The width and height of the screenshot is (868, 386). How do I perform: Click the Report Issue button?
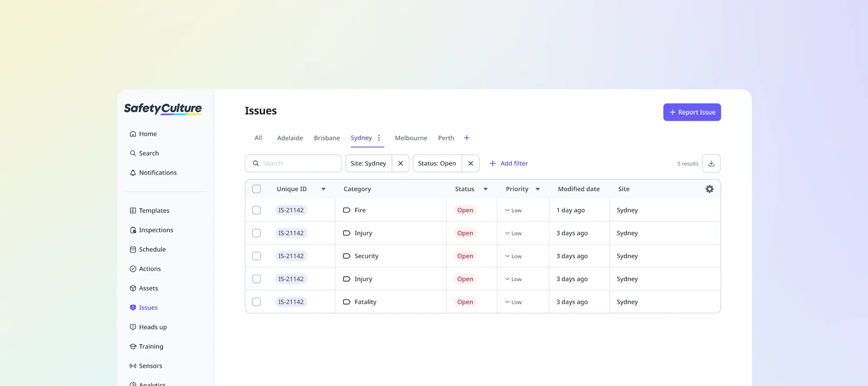point(692,112)
